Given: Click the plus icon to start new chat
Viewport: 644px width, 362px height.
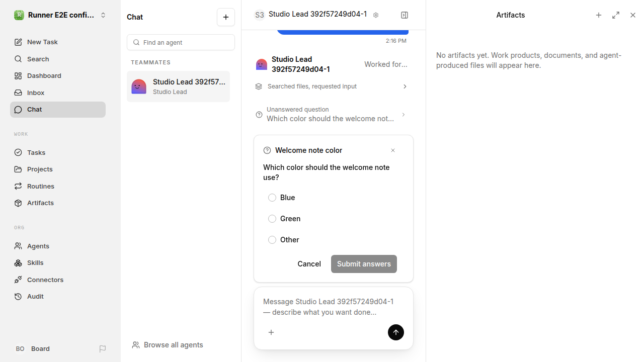Looking at the screenshot, I should [x=226, y=17].
